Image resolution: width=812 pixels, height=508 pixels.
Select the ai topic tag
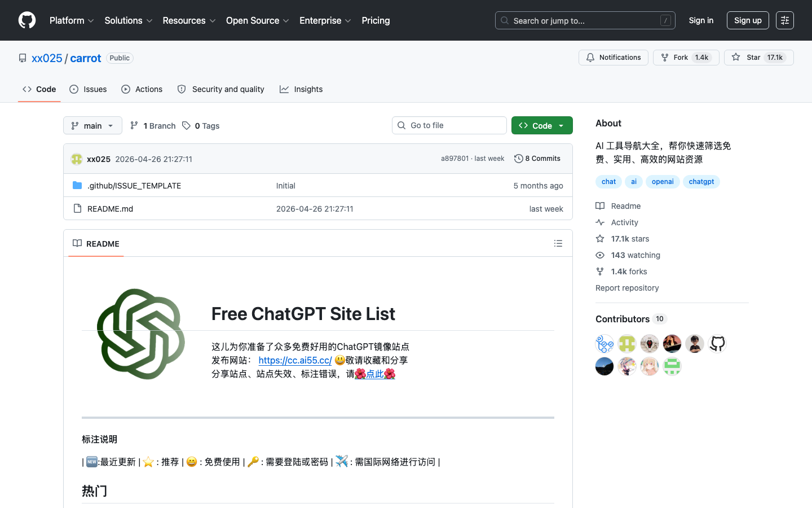click(x=634, y=182)
